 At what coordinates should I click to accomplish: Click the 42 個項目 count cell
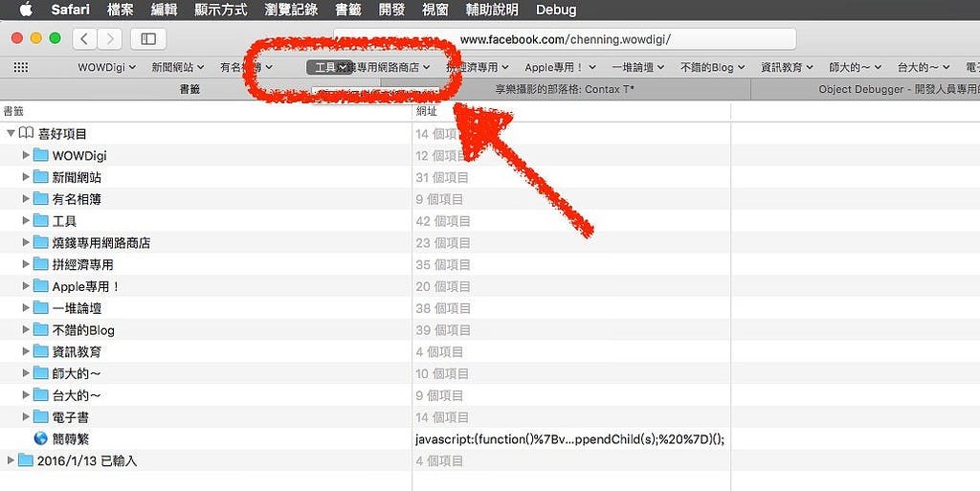pos(443,221)
